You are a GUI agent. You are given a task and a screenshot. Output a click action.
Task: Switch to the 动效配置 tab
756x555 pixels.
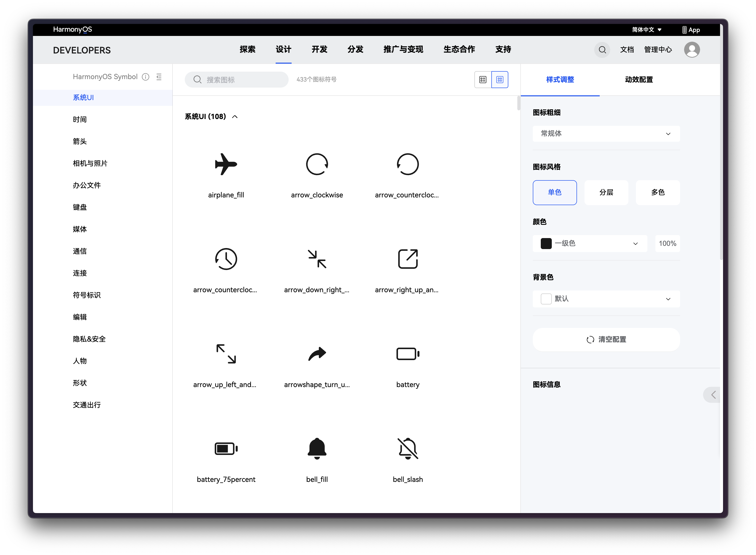click(639, 80)
